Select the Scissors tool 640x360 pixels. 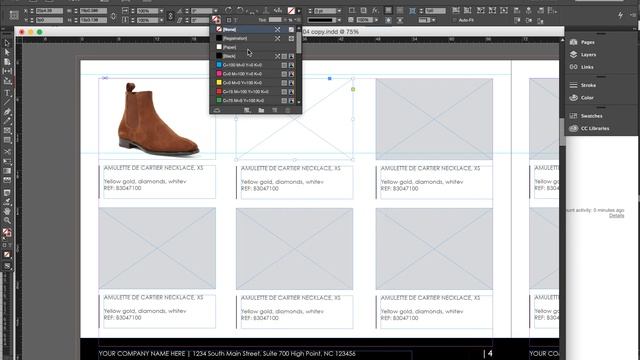click(x=7, y=151)
